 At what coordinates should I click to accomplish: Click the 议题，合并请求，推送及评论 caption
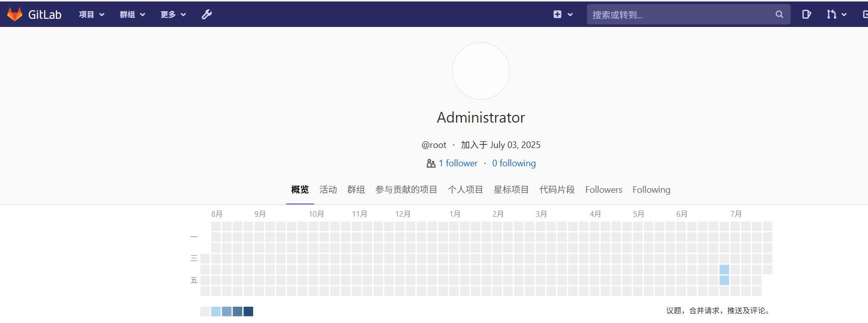pos(719,311)
